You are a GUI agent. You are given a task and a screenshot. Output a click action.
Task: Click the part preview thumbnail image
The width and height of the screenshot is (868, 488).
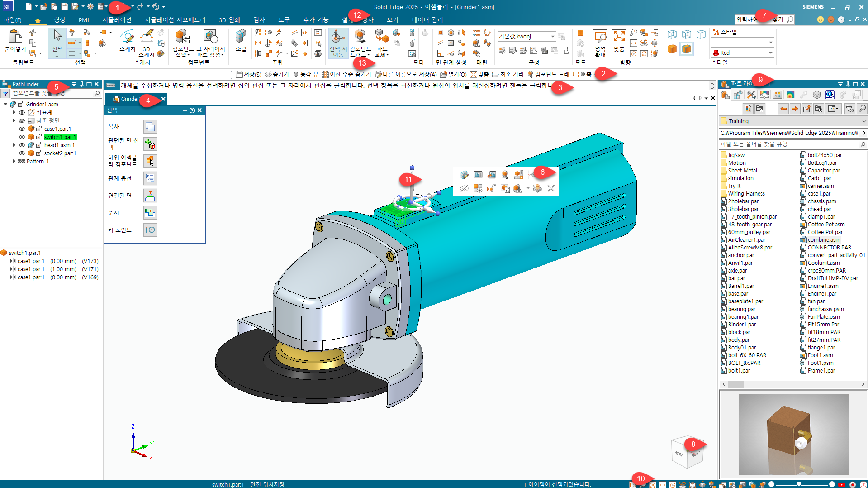[x=793, y=434]
